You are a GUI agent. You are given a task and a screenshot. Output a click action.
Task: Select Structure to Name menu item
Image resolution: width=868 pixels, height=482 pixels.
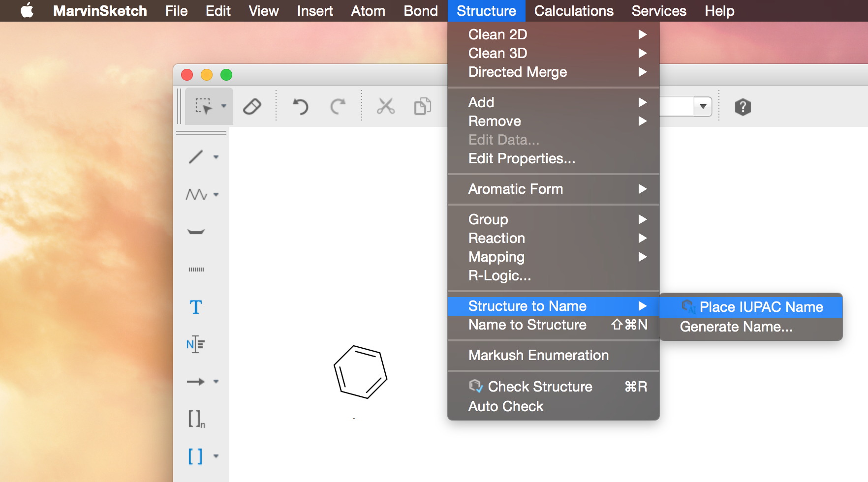(x=554, y=306)
